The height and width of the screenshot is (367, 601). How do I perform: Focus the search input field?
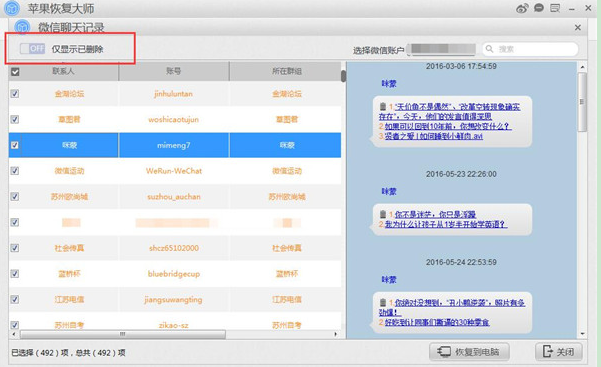click(x=530, y=49)
